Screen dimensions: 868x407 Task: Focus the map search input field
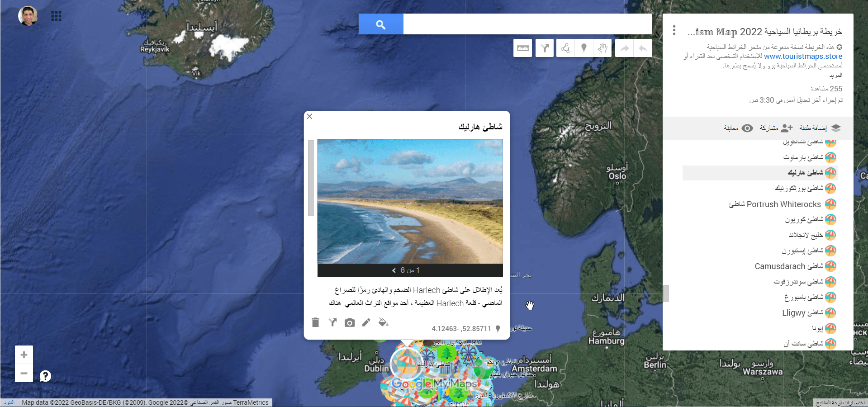pos(527,24)
